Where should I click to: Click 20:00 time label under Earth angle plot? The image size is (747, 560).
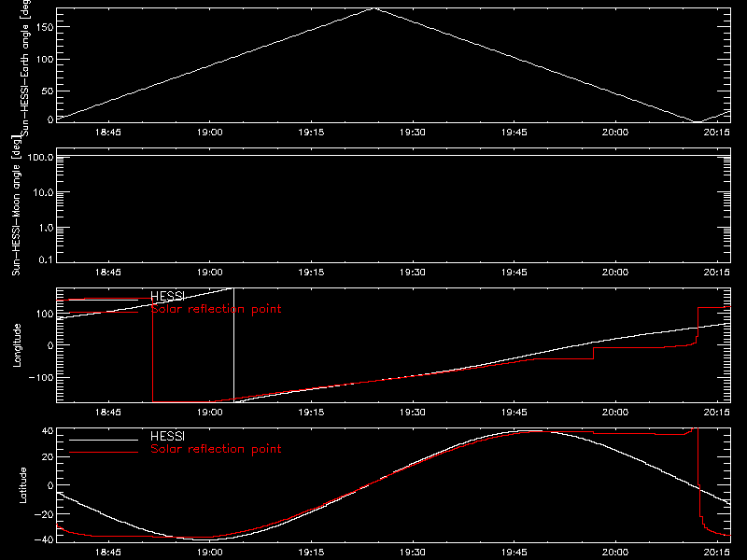615,133
